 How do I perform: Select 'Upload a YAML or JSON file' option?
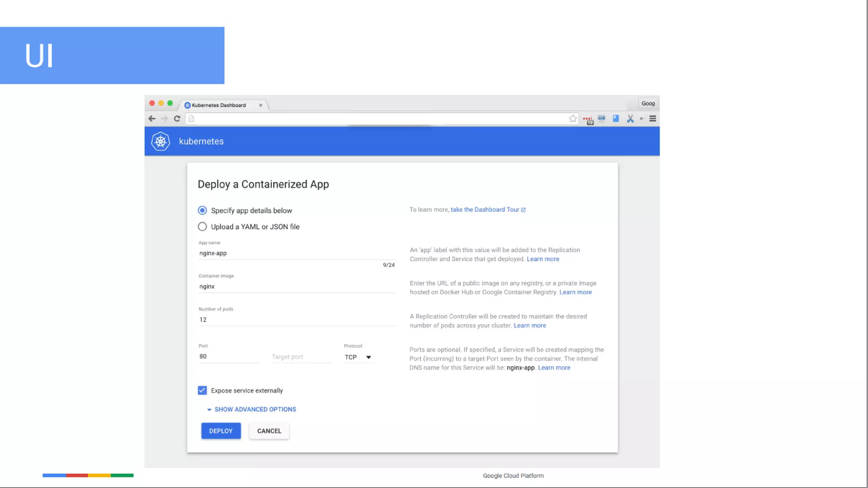203,227
